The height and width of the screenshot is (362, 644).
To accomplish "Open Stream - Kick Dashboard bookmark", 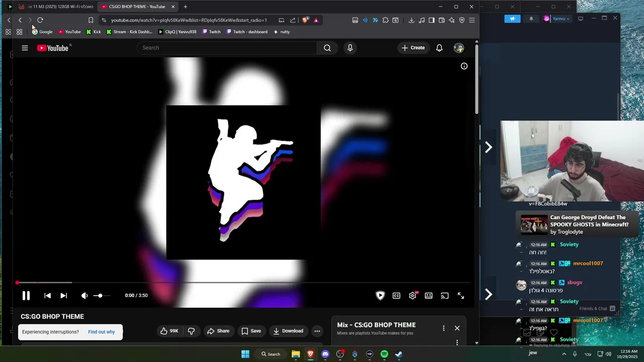I will point(129,32).
